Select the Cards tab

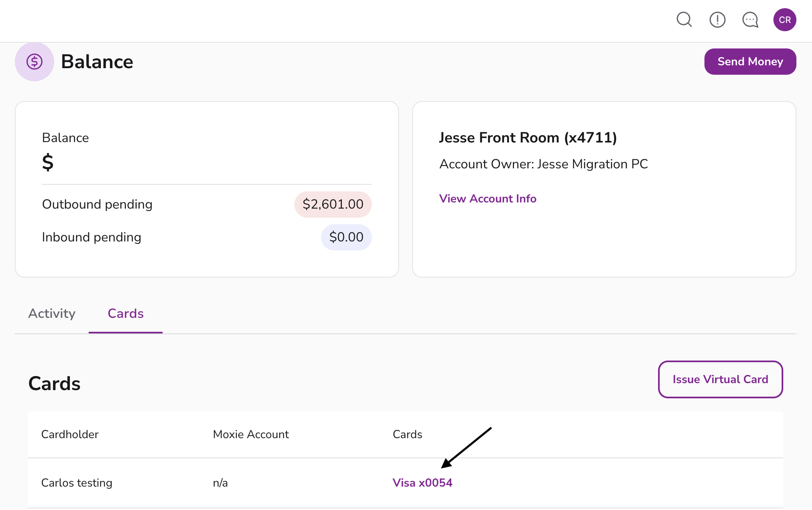pyautogui.click(x=126, y=313)
